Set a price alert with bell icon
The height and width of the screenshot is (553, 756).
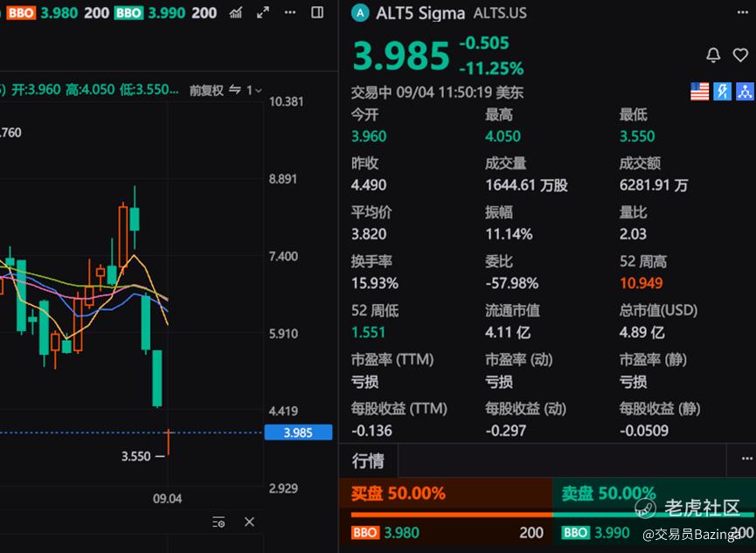coord(713,55)
